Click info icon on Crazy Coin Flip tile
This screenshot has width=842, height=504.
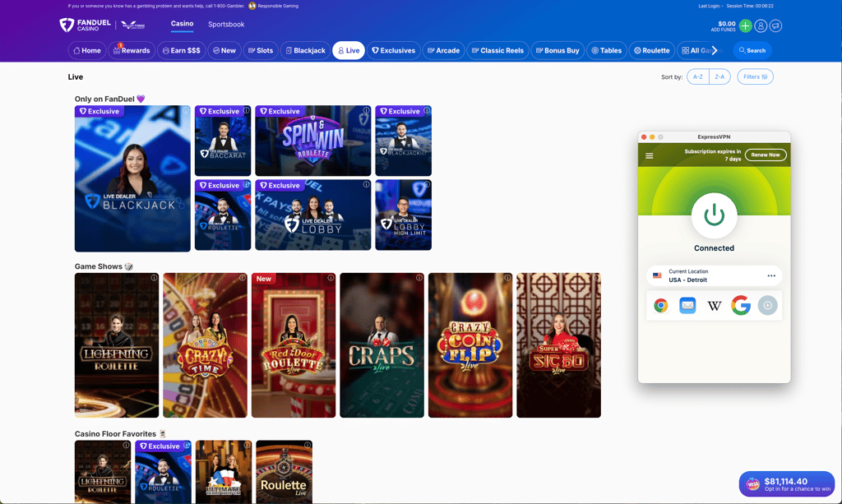pyautogui.click(x=507, y=278)
